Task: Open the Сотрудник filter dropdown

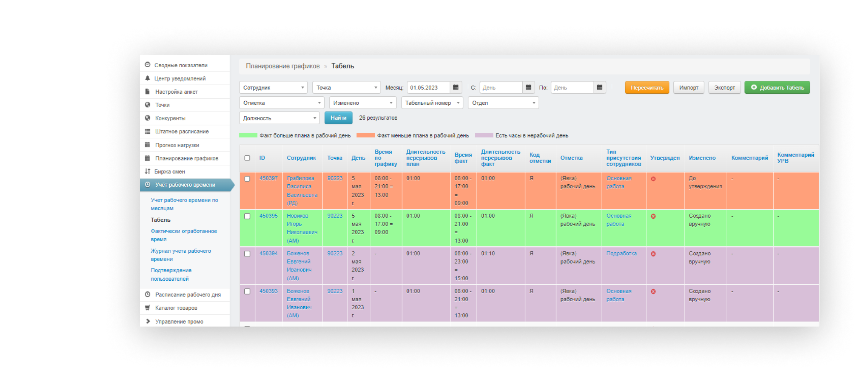Action: (x=273, y=88)
